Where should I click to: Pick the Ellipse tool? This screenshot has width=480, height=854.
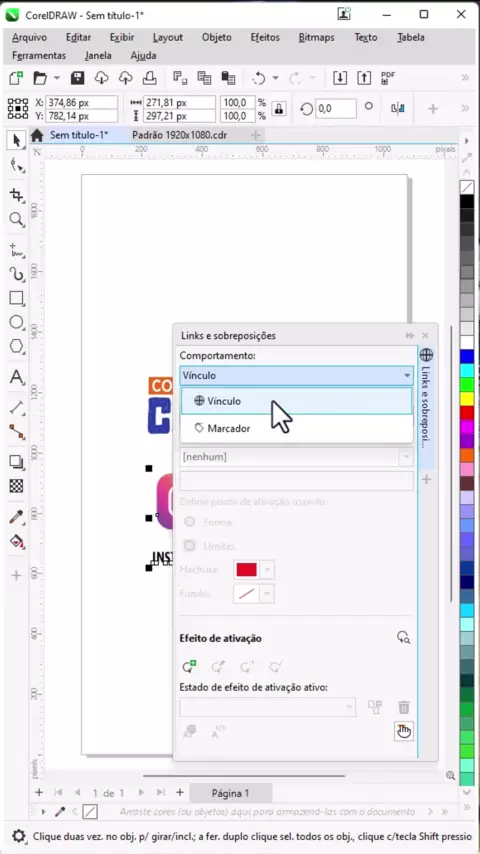coord(16,322)
